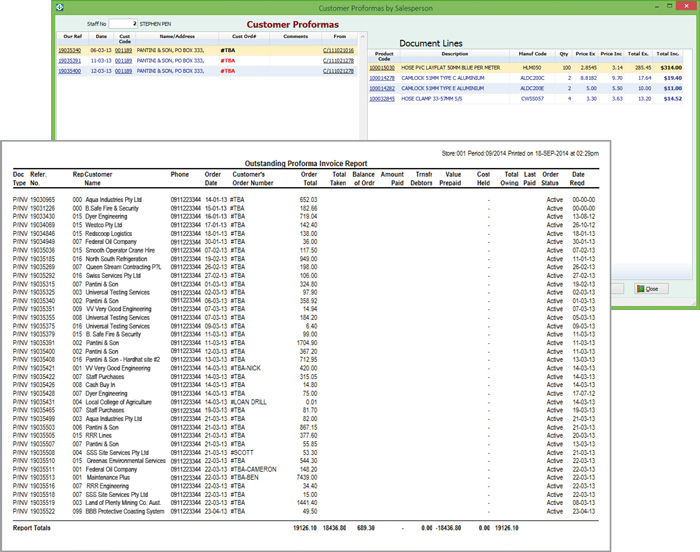Click the $14.52 total inc value
Screen dimensions: 700x552
click(x=673, y=99)
